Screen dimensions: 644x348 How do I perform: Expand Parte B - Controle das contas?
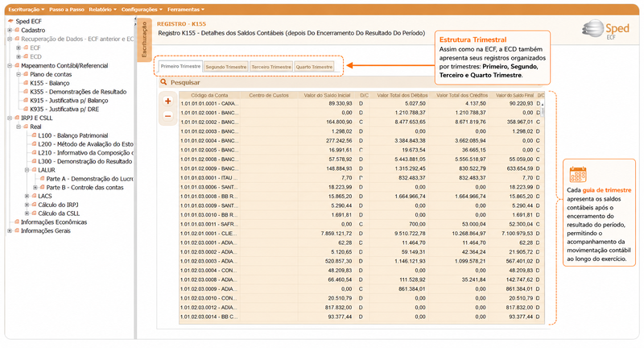[35, 188]
